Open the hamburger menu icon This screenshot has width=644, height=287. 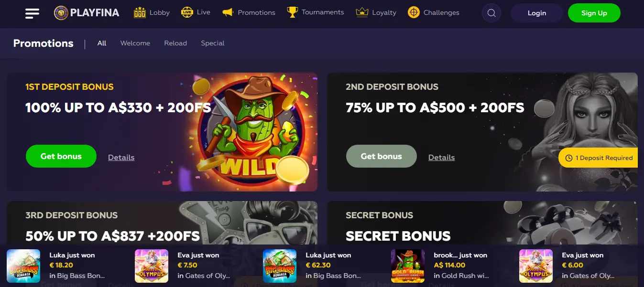32,13
